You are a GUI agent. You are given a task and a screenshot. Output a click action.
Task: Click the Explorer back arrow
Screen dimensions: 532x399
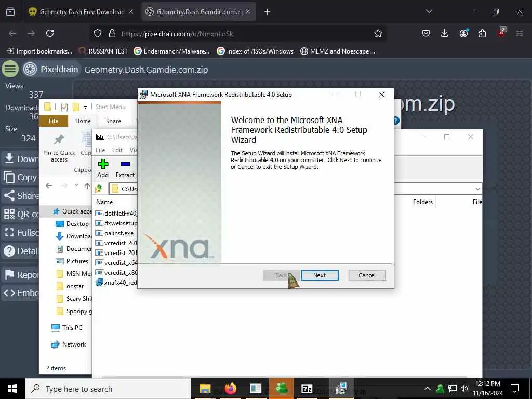[49, 185]
